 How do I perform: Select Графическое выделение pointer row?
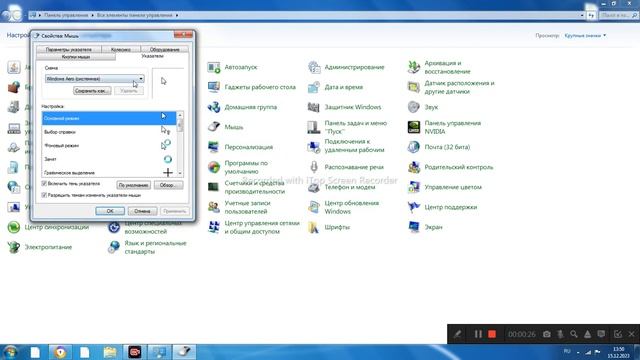(109, 172)
